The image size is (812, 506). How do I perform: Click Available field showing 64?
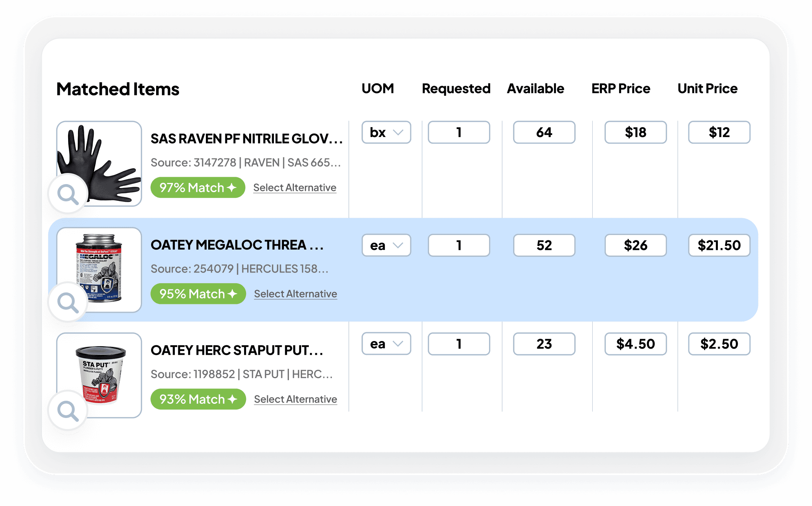pos(544,132)
